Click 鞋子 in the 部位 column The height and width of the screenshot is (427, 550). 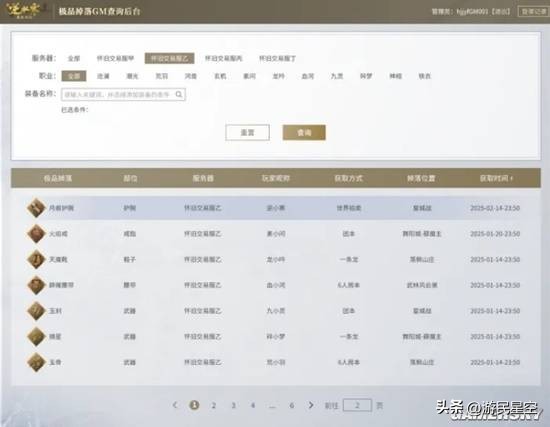click(129, 260)
